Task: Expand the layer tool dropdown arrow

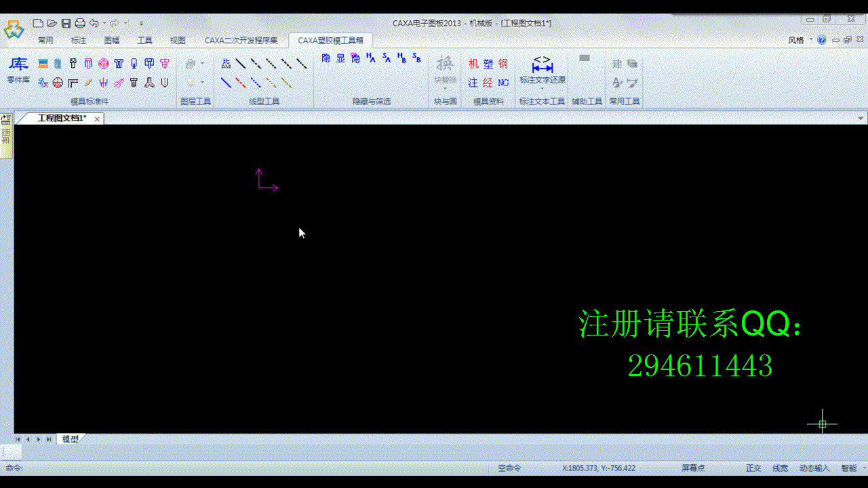Action: coord(203,64)
